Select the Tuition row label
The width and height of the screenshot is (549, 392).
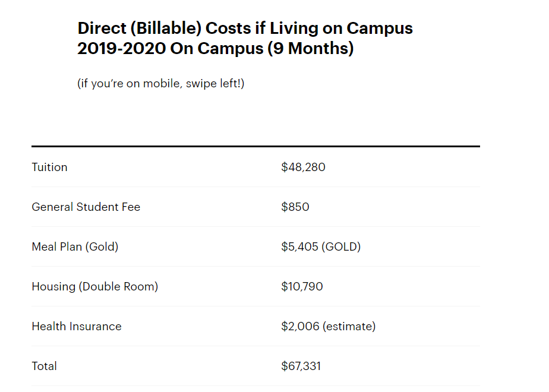[x=49, y=167]
